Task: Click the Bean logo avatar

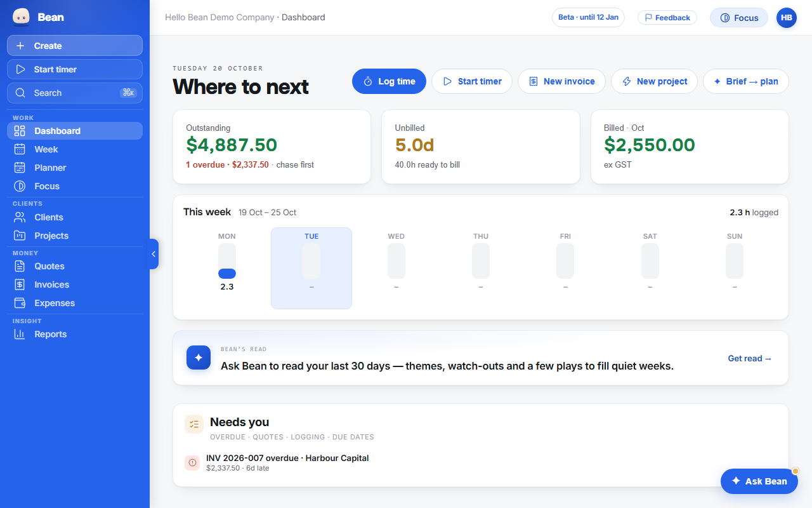Action: (x=21, y=17)
